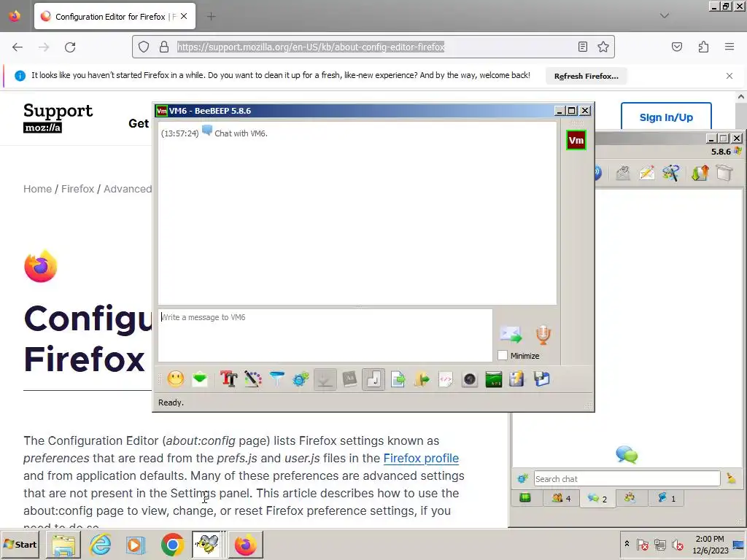Click the VM6 user avatar in chat

point(576,140)
